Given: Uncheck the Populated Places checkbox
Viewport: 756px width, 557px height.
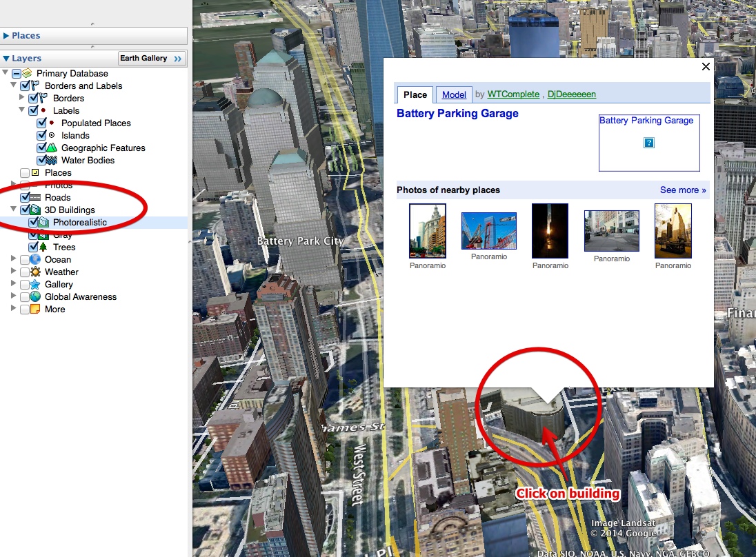Looking at the screenshot, I should pyautogui.click(x=42, y=123).
